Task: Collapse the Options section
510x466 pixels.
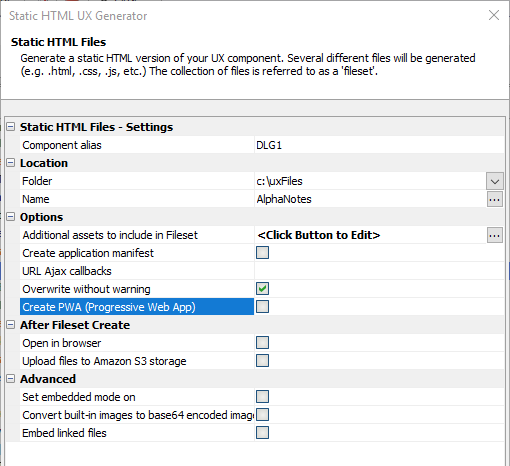Action: coord(11,217)
